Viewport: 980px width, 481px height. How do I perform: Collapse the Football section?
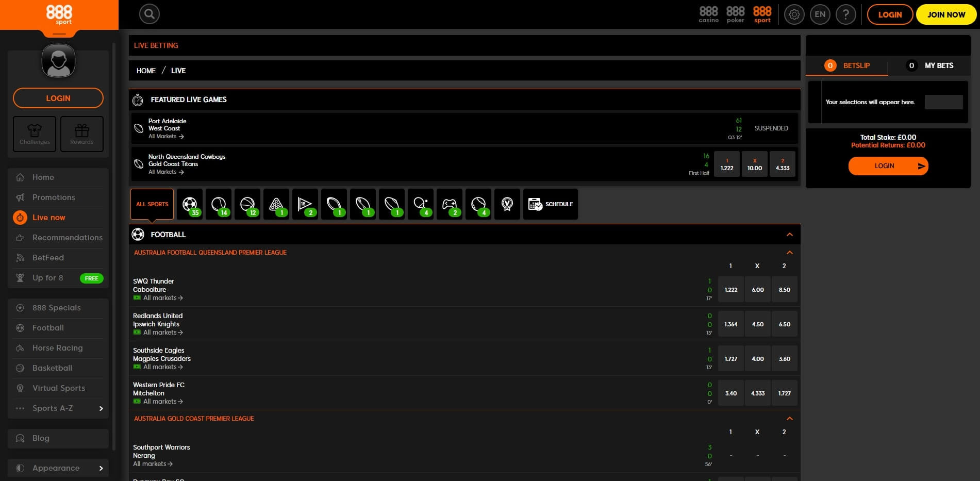[x=789, y=235]
